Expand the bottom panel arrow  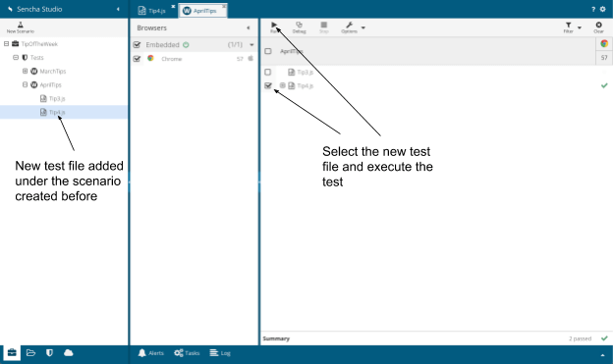(x=602, y=355)
